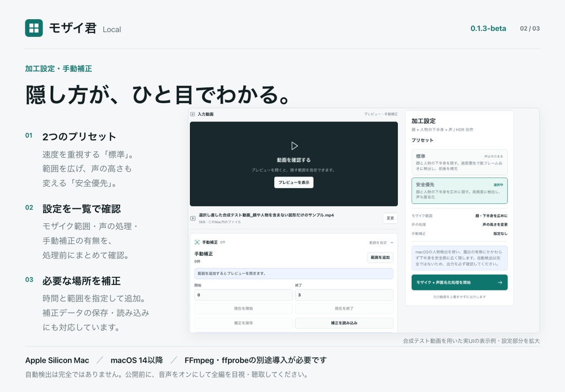The width and height of the screenshot is (565, 392).
Task: Click the 範囲を指定 label in 手動補正 header
Action: click(378, 243)
